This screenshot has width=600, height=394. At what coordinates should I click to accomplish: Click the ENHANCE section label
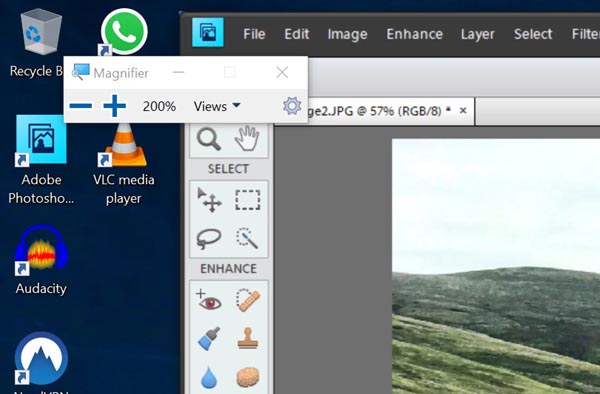228,269
